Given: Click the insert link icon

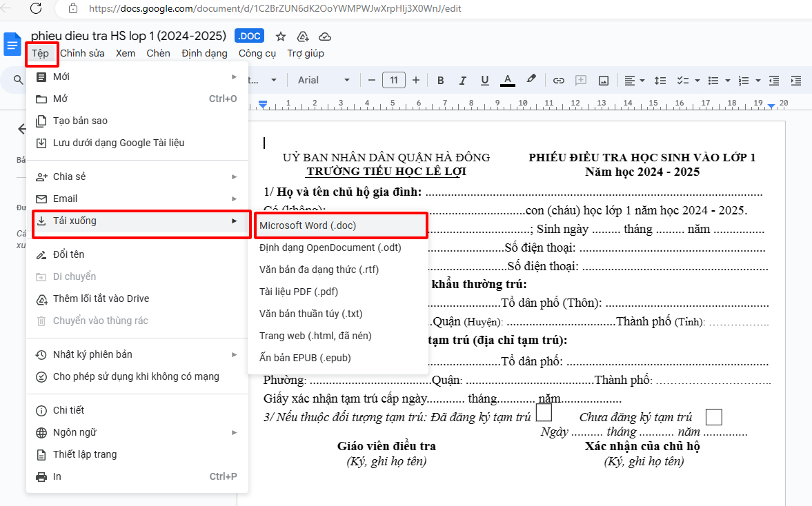Looking at the screenshot, I should coord(559,80).
